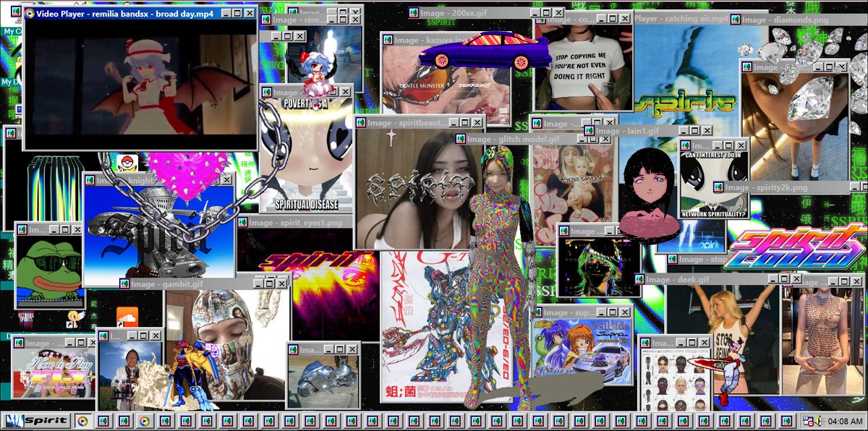868x431 pixels.
Task: Click the Image - 200sx.gif window icon
Action: pyautogui.click(x=414, y=12)
